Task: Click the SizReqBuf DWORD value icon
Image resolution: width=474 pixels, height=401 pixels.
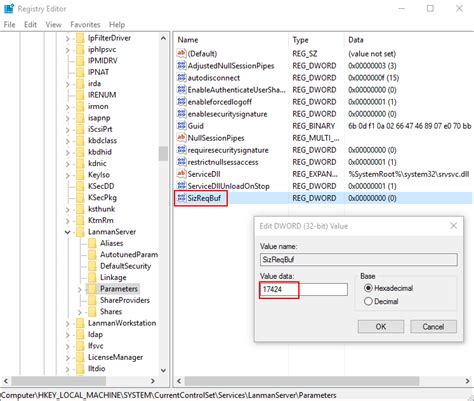Action: point(181,198)
